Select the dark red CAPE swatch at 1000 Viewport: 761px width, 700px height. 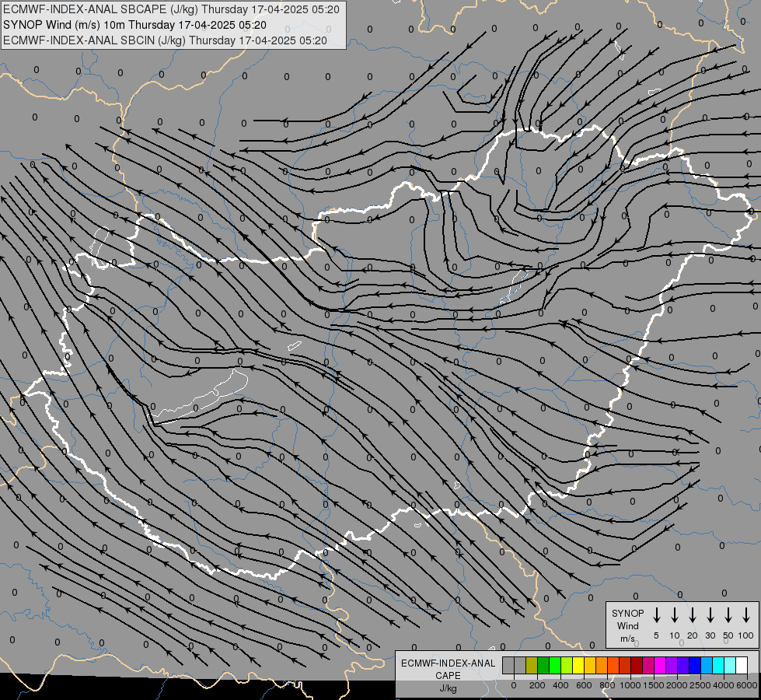point(637,665)
